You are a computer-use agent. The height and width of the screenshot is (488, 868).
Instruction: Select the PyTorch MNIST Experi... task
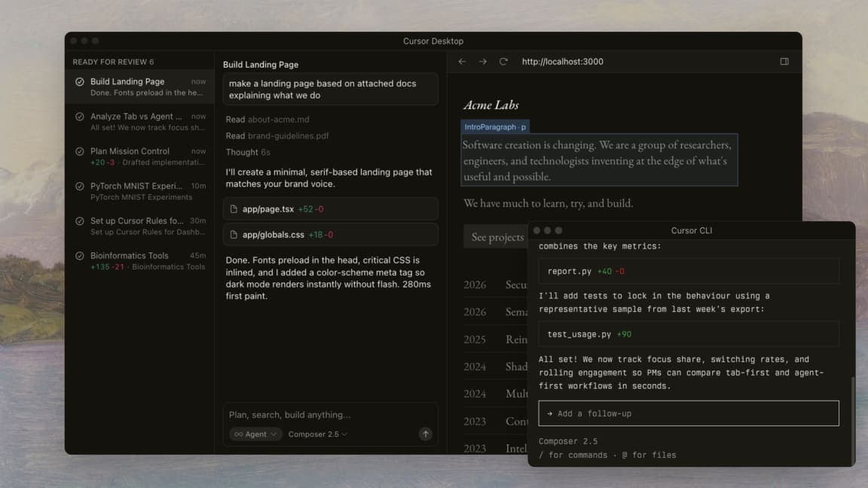tap(140, 191)
